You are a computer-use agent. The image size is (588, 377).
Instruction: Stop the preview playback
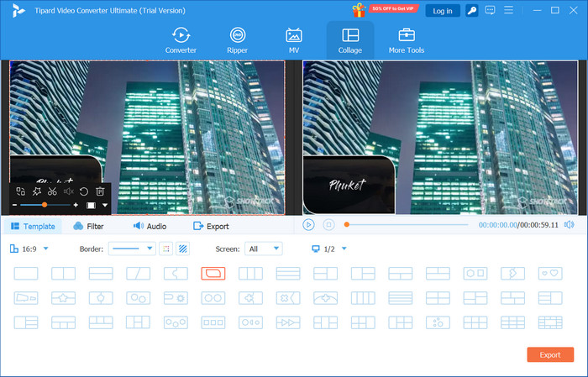[x=329, y=225]
